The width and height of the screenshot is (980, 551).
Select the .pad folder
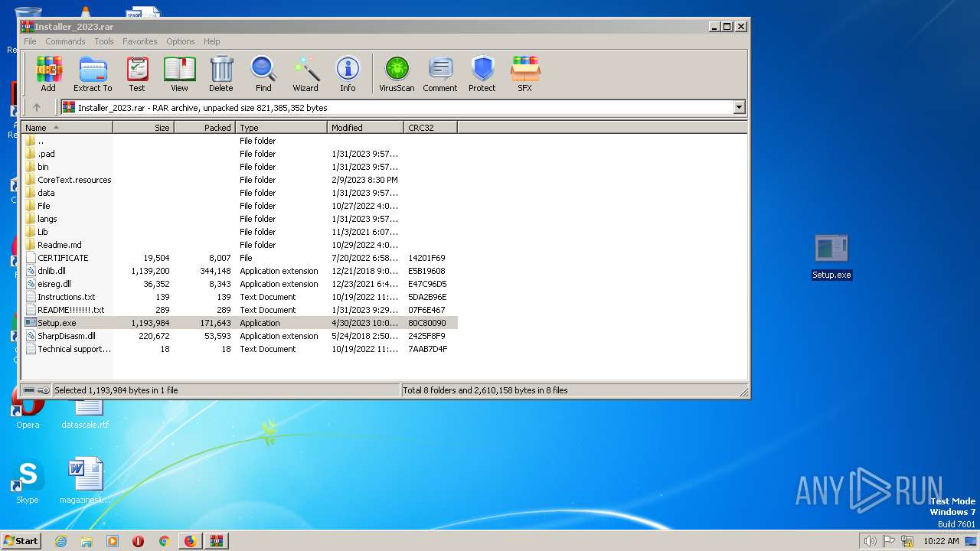[x=240, y=154]
